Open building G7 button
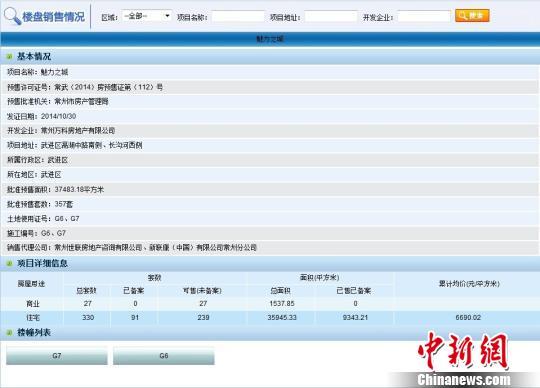This screenshot has width=540, height=388. 57,356
